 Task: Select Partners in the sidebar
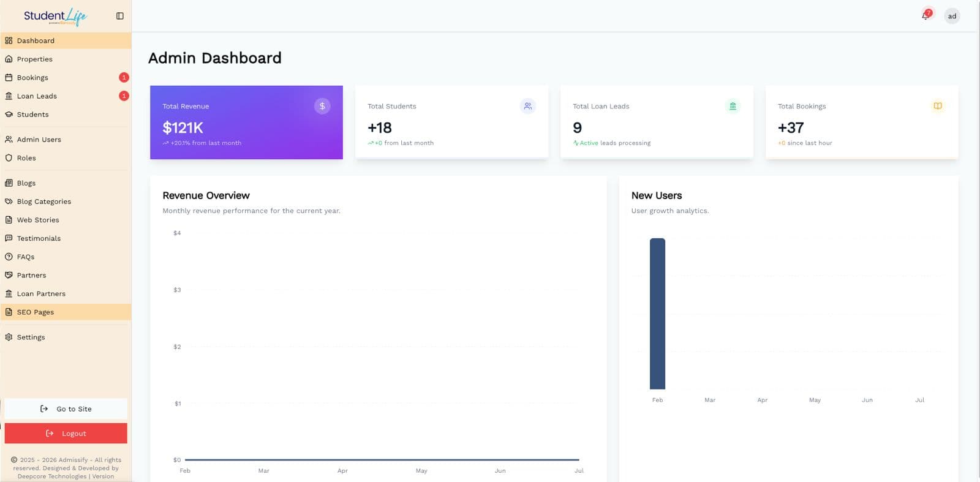66,275
